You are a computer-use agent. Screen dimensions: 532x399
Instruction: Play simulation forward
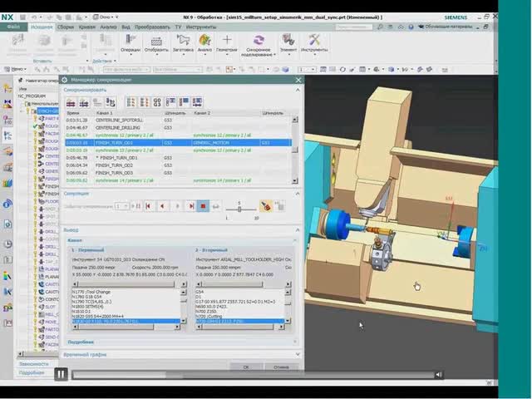(177, 206)
